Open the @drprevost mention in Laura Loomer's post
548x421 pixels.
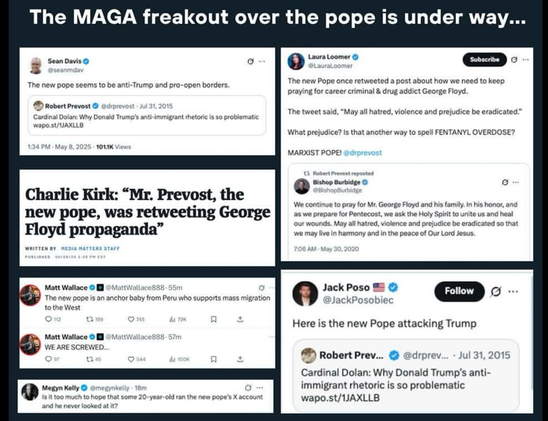click(362, 153)
